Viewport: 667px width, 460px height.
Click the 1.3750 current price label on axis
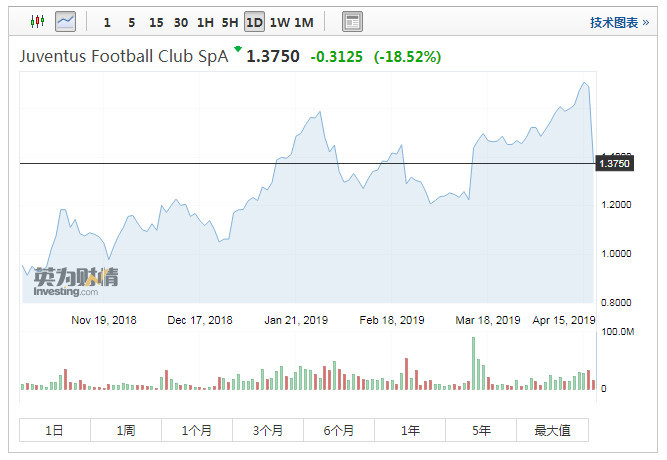pyautogui.click(x=614, y=163)
